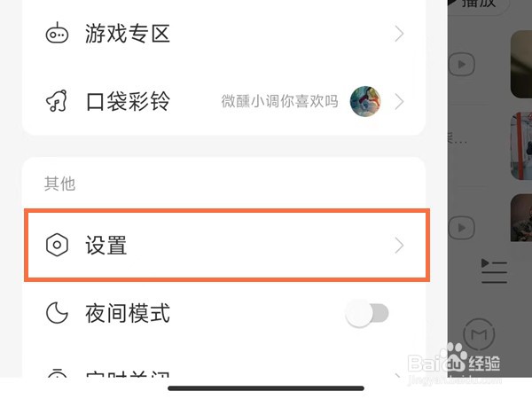Tap the 夜间模式 label text
The height and width of the screenshot is (399, 532).
[x=128, y=313]
